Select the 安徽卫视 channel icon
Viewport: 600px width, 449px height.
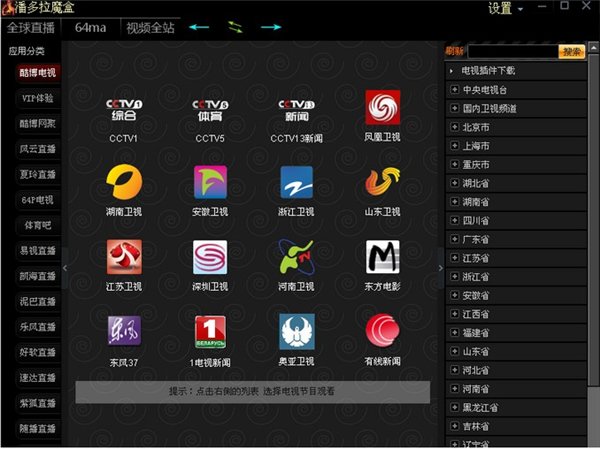tap(210, 182)
